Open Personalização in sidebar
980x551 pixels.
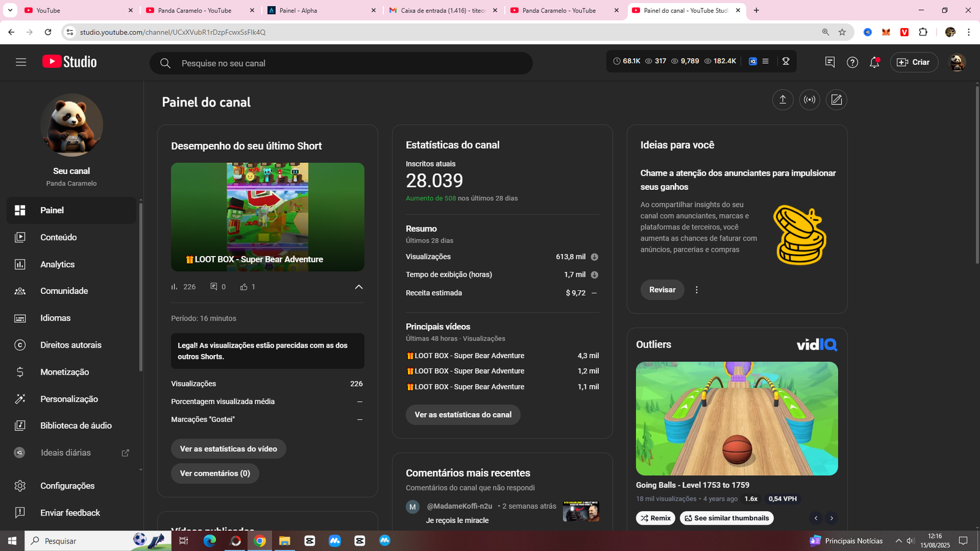(x=72, y=399)
